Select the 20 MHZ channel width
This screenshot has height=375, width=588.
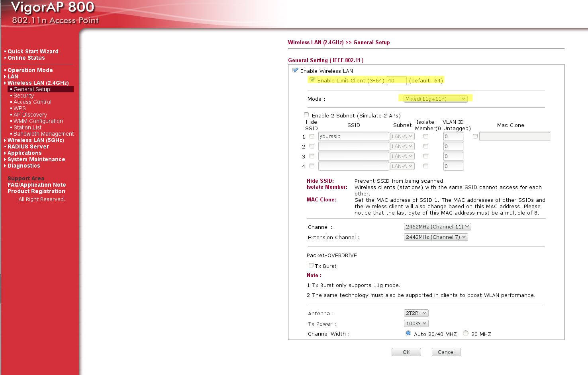tap(466, 334)
